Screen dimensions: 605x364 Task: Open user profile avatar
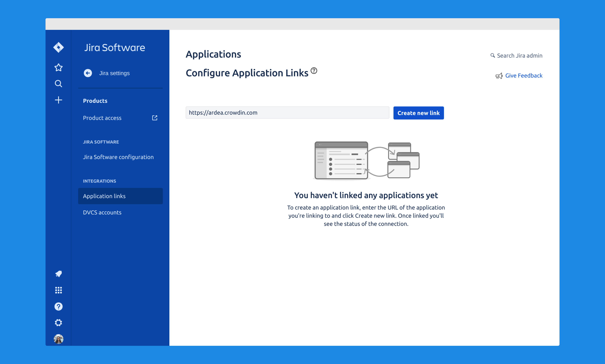(58, 339)
